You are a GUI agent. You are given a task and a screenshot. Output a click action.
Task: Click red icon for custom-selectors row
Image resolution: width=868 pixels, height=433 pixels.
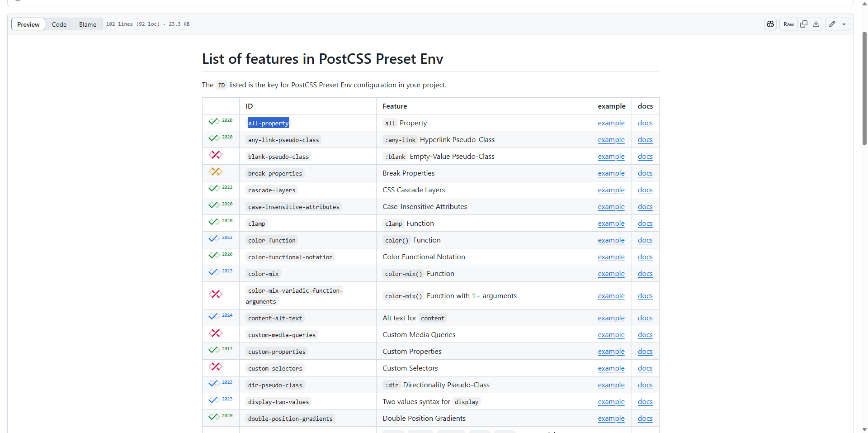click(x=216, y=366)
